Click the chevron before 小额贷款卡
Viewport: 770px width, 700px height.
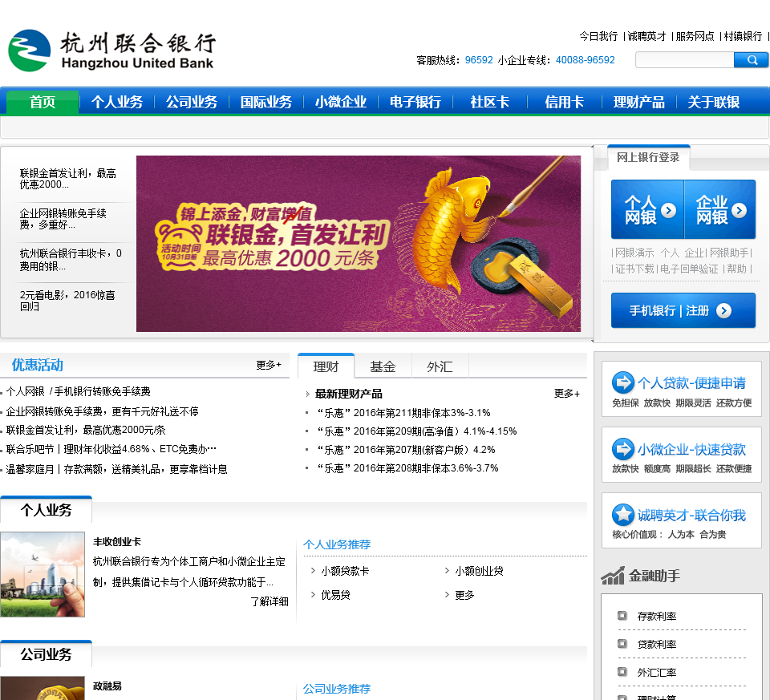(313, 570)
